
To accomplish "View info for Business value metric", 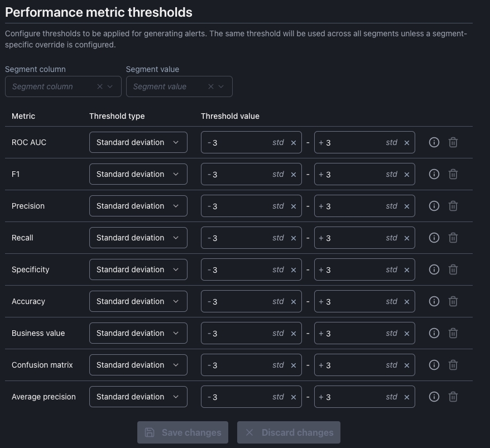I will [434, 333].
